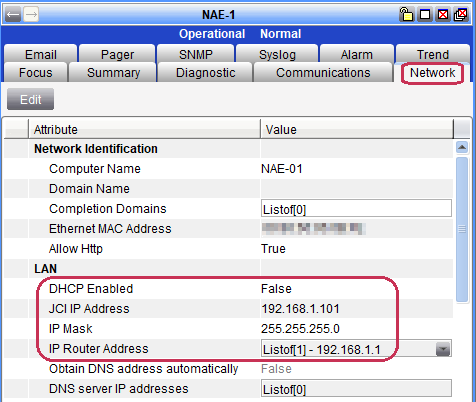Expand IP Router Address dropdown arrow
Viewport: 476px width, 402px height.
[443, 349]
